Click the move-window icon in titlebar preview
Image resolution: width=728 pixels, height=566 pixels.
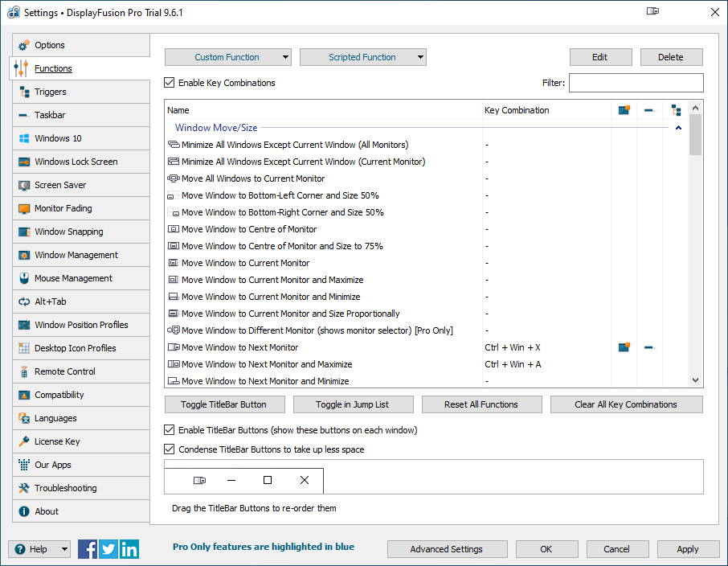[x=199, y=480]
